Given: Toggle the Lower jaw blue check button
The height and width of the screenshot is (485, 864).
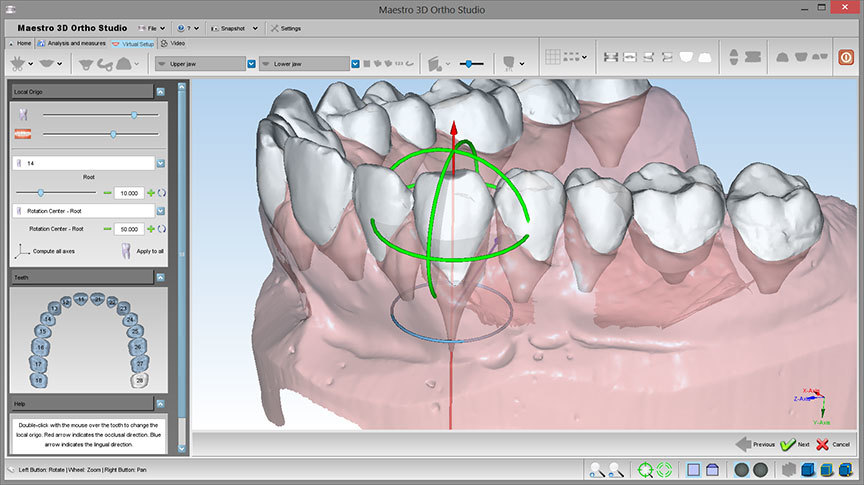Looking at the screenshot, I should (355, 64).
